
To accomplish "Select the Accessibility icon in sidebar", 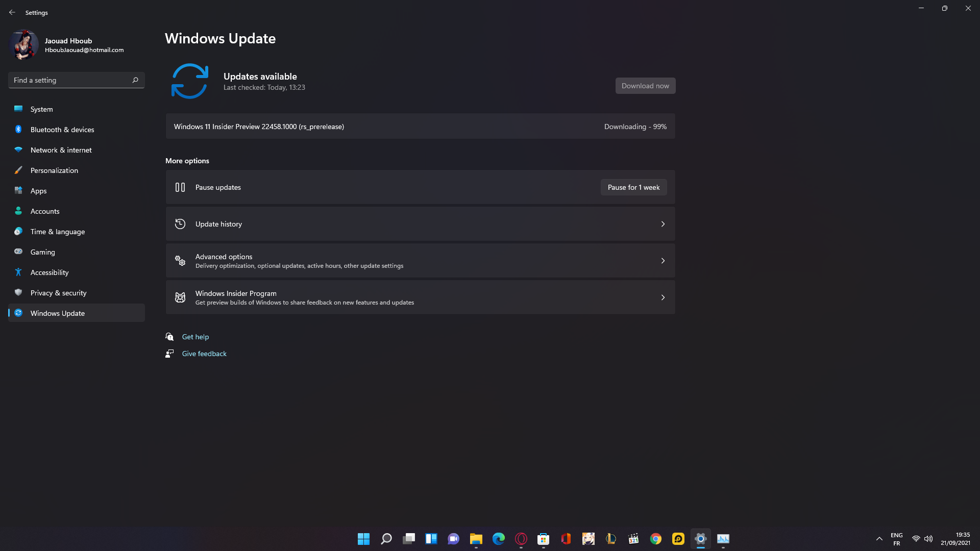I will click(x=18, y=272).
